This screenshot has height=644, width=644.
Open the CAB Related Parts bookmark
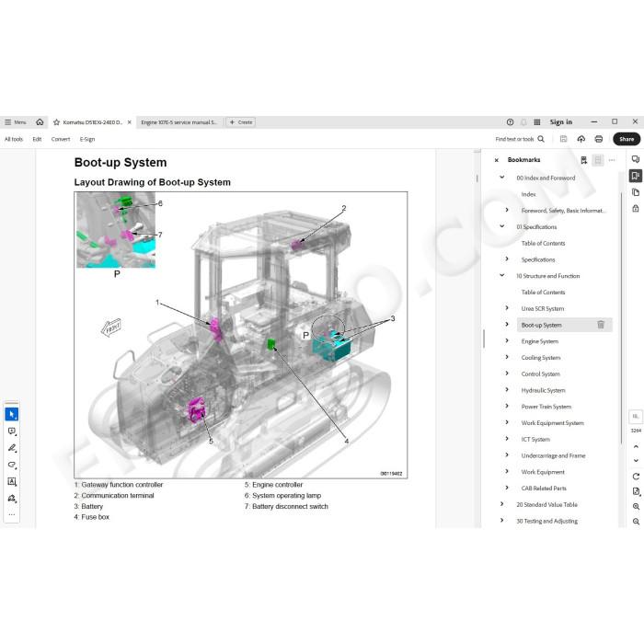tap(544, 489)
